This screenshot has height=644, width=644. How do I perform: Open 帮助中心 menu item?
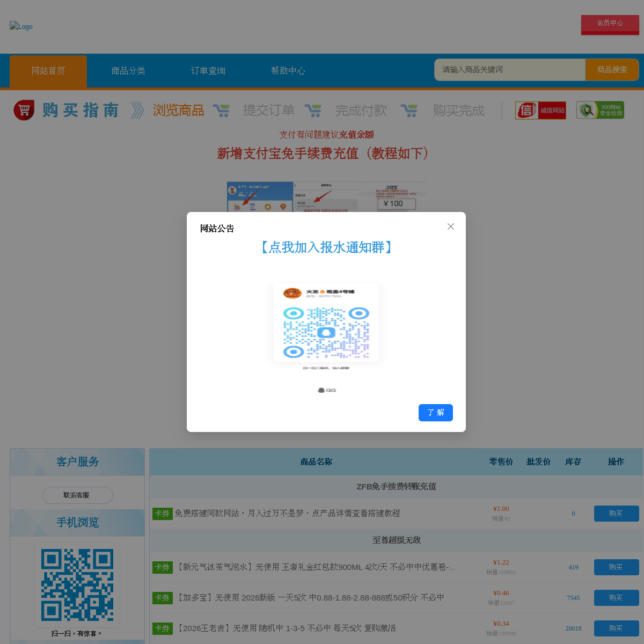(x=288, y=71)
